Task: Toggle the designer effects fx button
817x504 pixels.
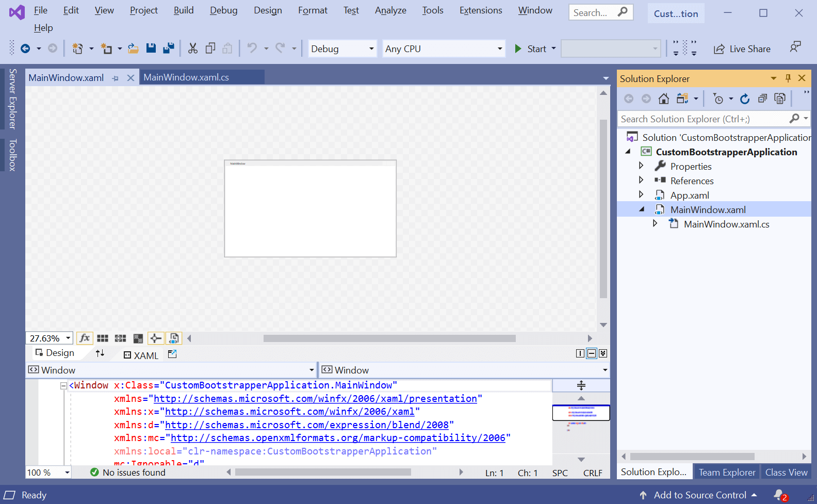Action: click(x=85, y=338)
